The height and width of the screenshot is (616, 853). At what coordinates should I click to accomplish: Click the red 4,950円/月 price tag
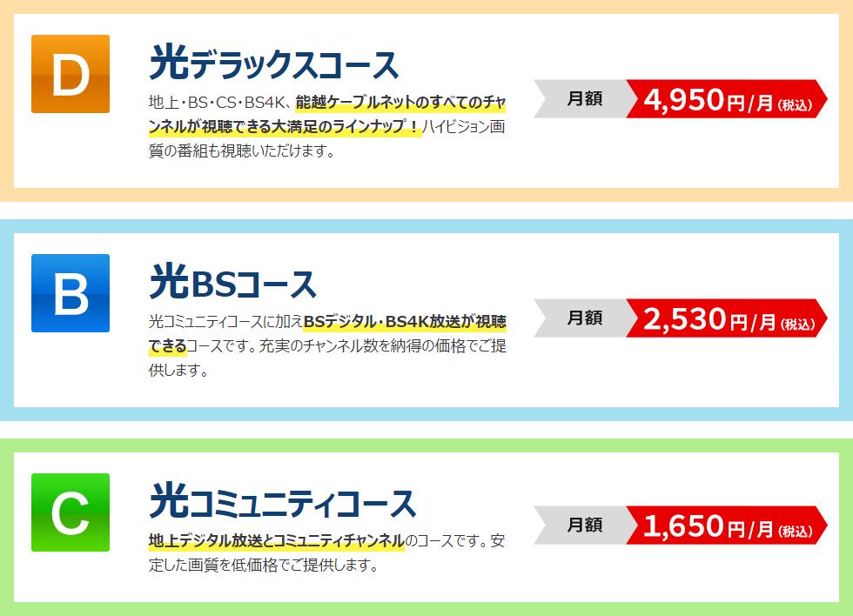[x=726, y=99]
